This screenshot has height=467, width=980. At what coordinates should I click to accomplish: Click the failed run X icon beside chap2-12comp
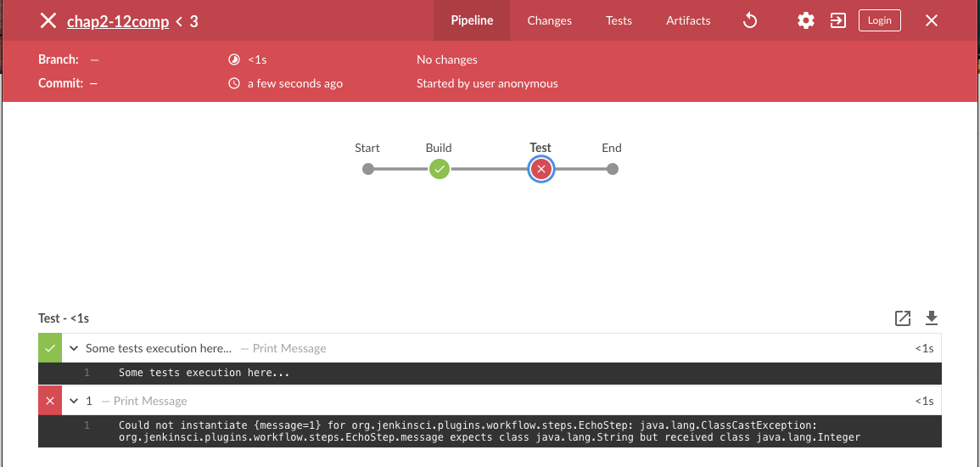point(48,20)
